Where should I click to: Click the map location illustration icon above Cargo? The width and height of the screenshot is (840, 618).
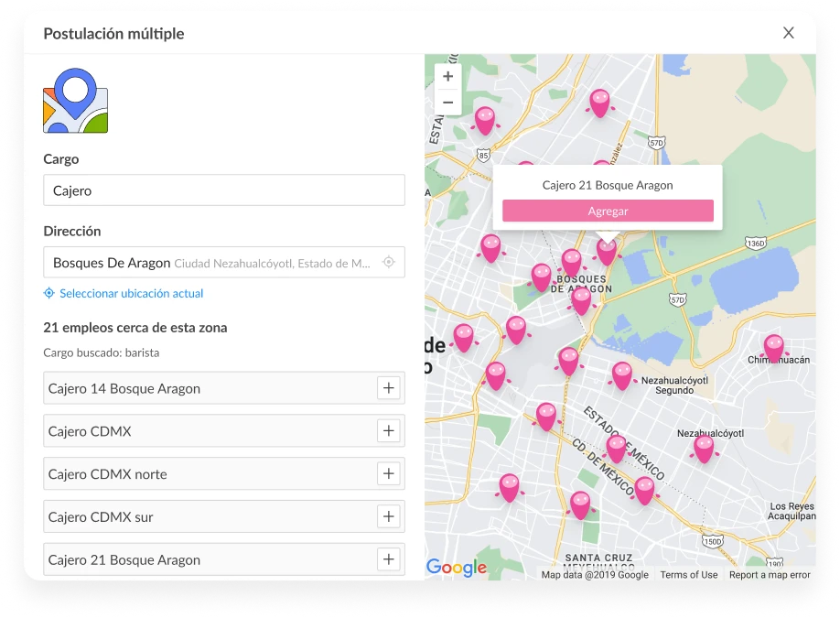click(x=76, y=100)
